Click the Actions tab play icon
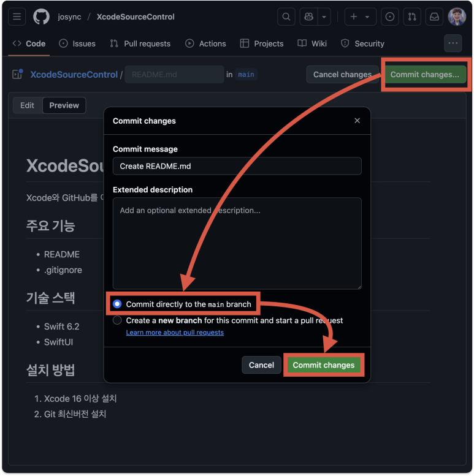The width and height of the screenshot is (474, 476). (x=189, y=43)
